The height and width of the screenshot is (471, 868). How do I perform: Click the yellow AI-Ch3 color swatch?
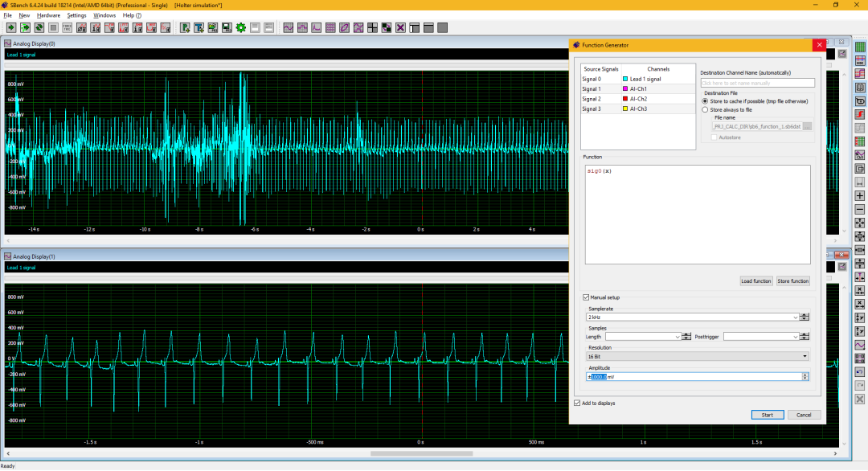[x=625, y=109]
